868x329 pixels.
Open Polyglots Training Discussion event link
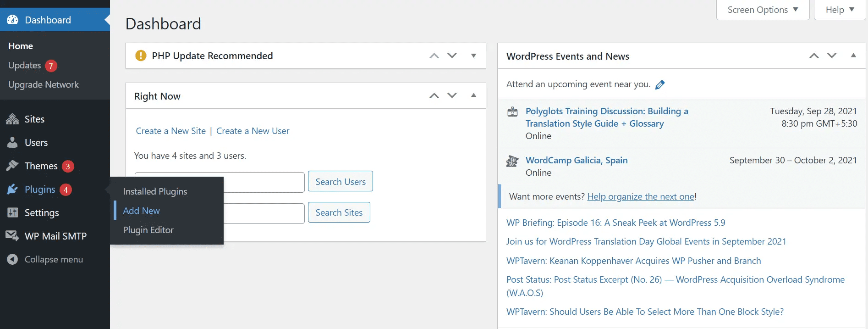tap(607, 117)
